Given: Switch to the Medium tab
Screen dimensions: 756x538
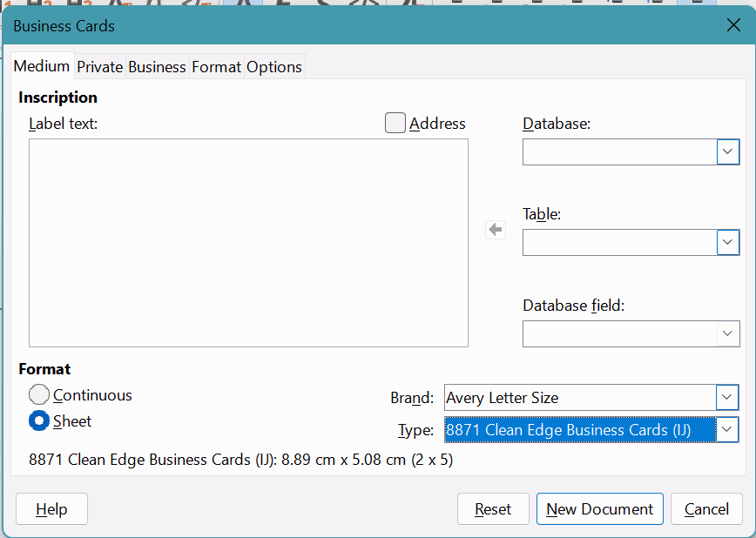Looking at the screenshot, I should point(42,66).
